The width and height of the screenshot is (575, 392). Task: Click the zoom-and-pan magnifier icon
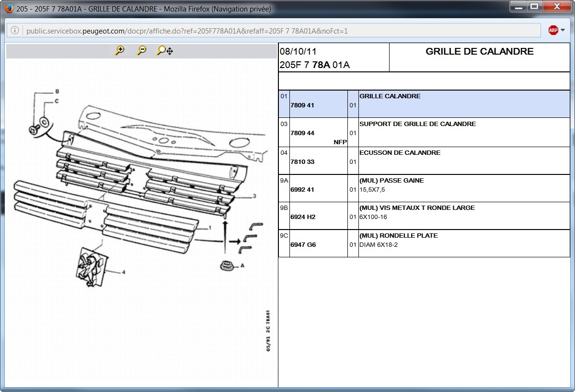pos(165,50)
